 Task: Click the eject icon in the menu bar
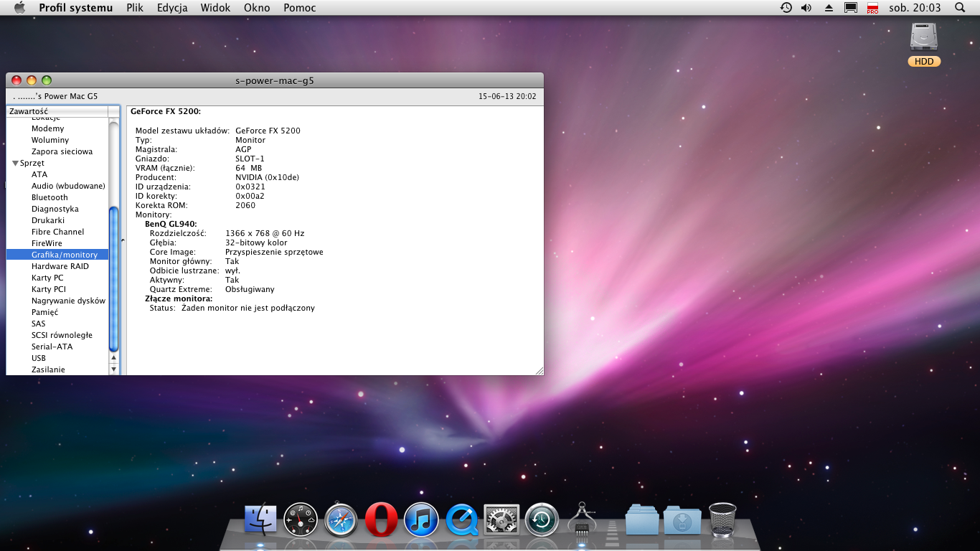(x=829, y=7)
